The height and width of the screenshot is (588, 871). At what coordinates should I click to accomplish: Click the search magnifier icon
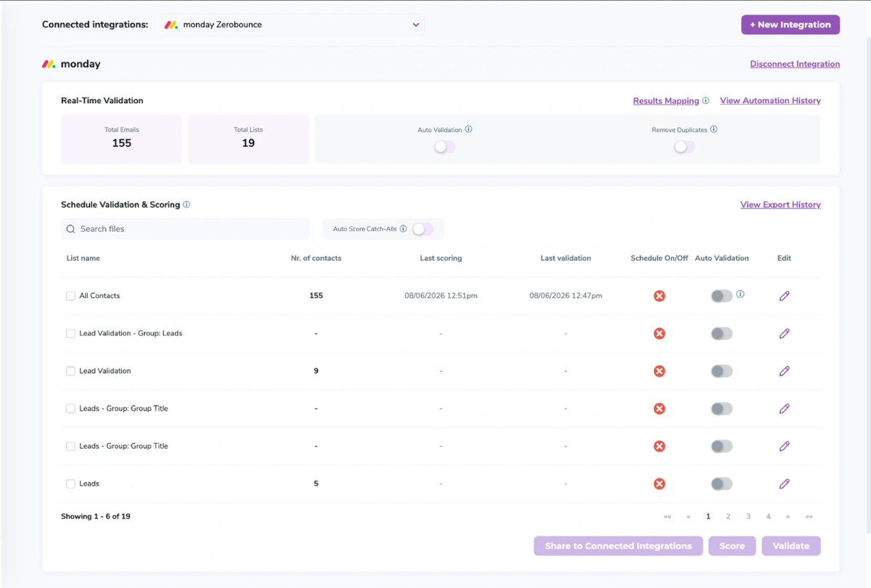pyautogui.click(x=70, y=229)
